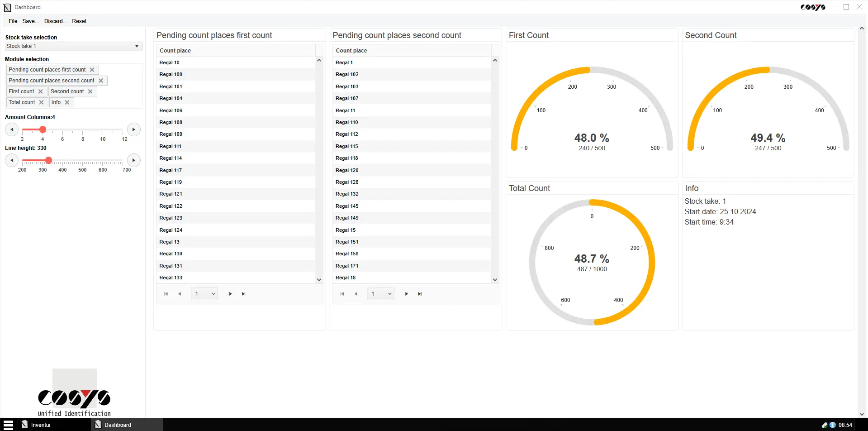Remove the 'Info' module tag
Viewport: 868px width, 431px height.
tap(67, 102)
